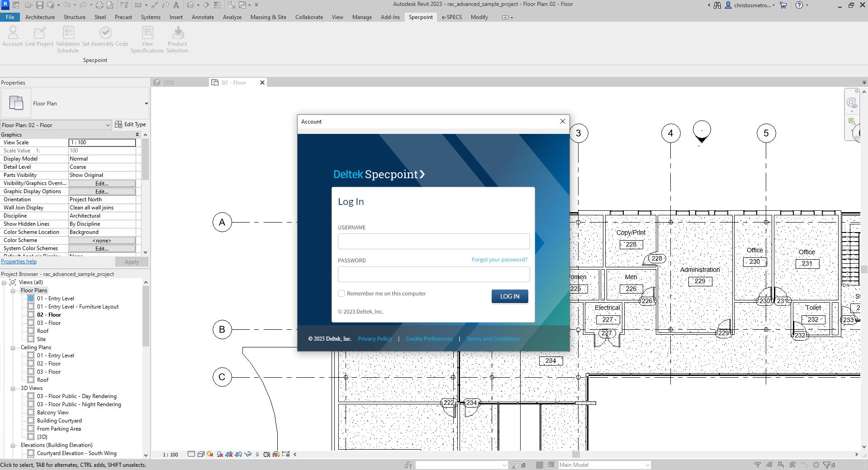Click the Product Selection icon
This screenshot has width=868, height=470.
pyautogui.click(x=177, y=33)
